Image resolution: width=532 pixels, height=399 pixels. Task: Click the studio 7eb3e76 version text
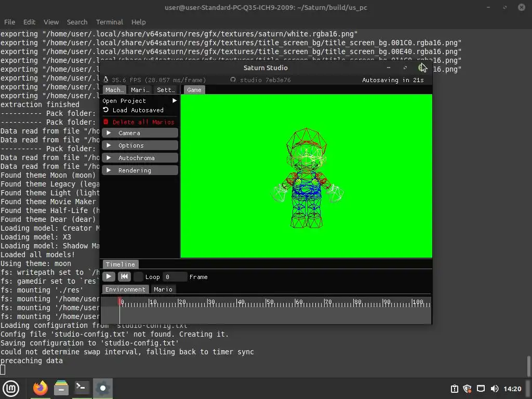coord(265,80)
